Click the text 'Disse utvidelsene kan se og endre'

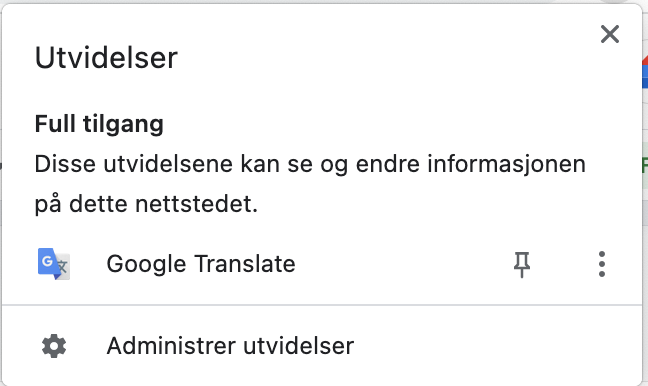(229, 164)
